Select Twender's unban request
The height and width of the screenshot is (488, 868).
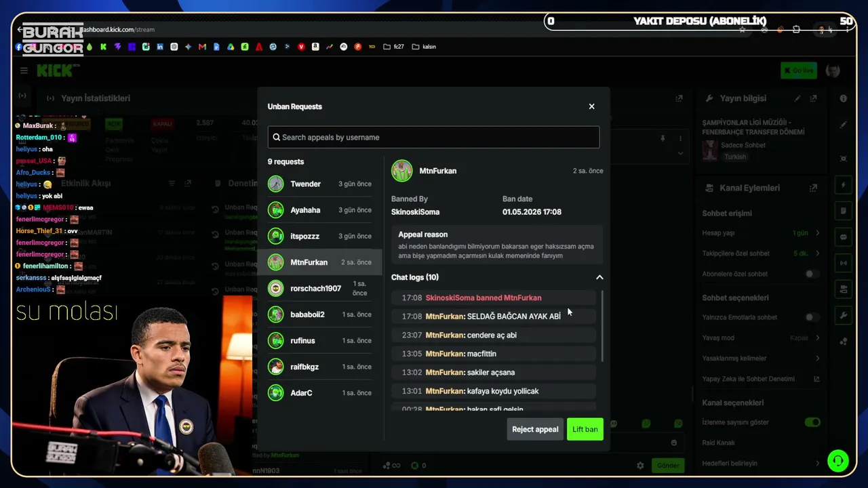320,184
